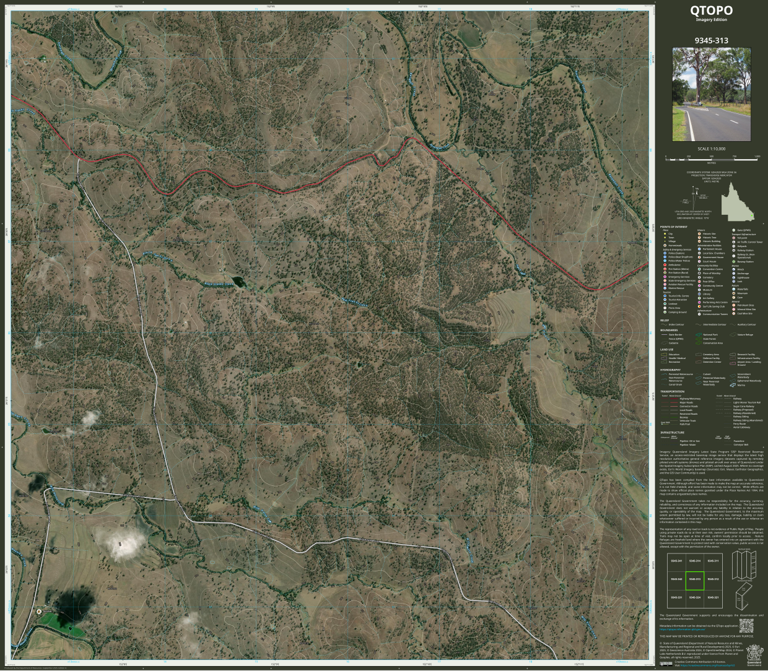Click the Boundaries legend heading

tap(669, 330)
